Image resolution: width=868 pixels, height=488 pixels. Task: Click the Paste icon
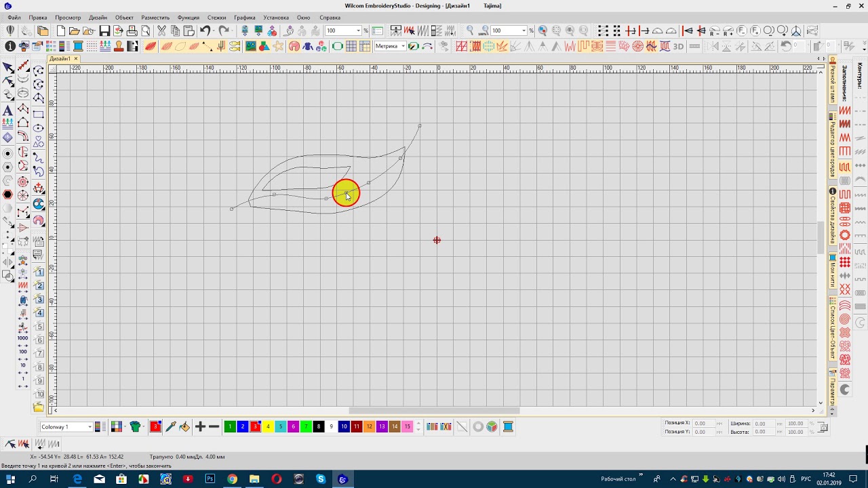(x=189, y=31)
